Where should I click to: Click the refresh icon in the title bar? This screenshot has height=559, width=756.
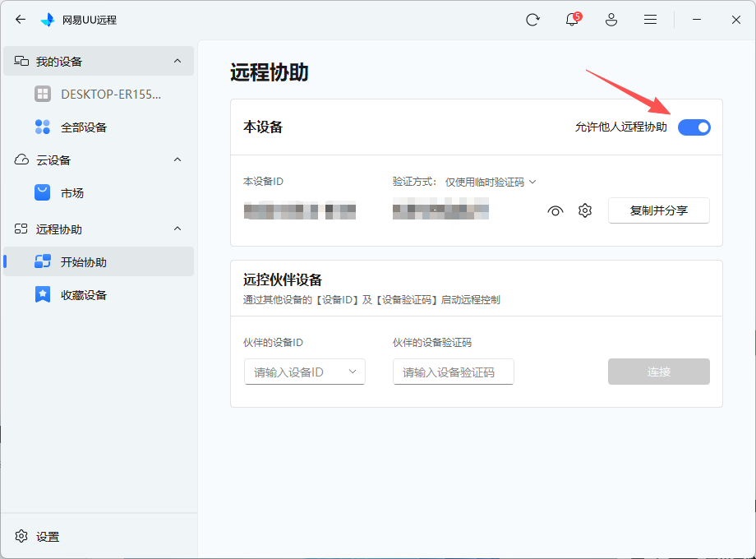click(532, 19)
